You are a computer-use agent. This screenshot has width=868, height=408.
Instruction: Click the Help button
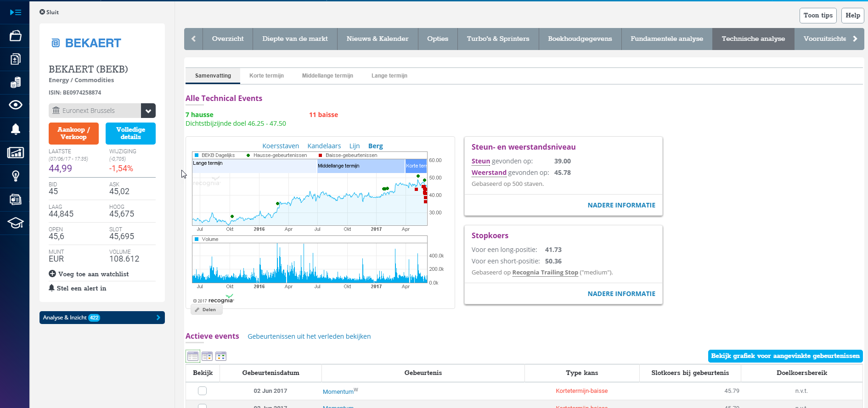click(x=853, y=16)
